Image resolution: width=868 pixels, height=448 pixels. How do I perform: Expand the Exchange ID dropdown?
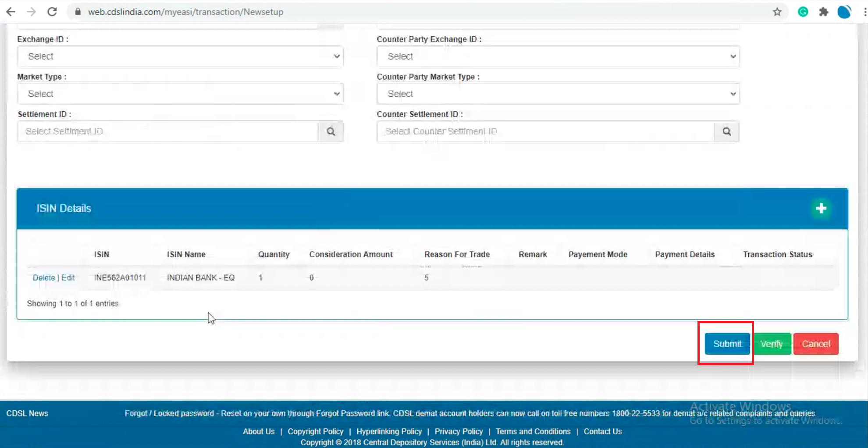(x=180, y=57)
